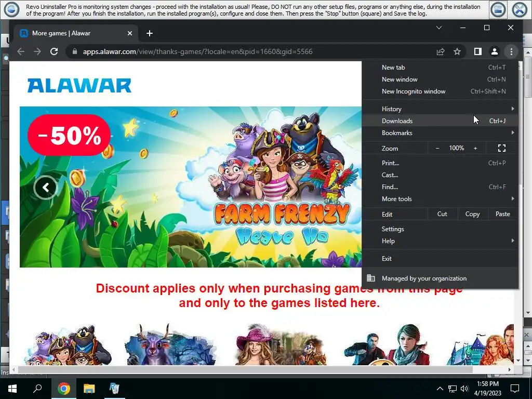532x399 pixels.
Task: Click vertical scrollbar down arrow
Action: coord(518,361)
